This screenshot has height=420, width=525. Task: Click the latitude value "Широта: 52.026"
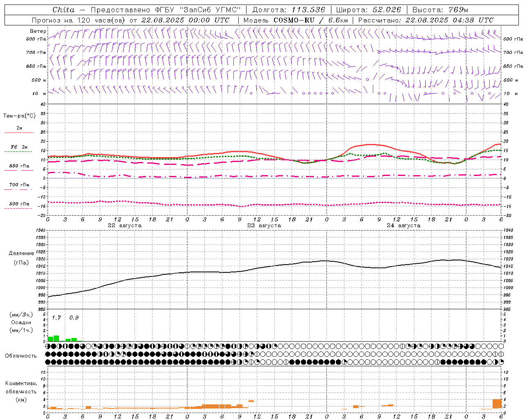(368, 10)
